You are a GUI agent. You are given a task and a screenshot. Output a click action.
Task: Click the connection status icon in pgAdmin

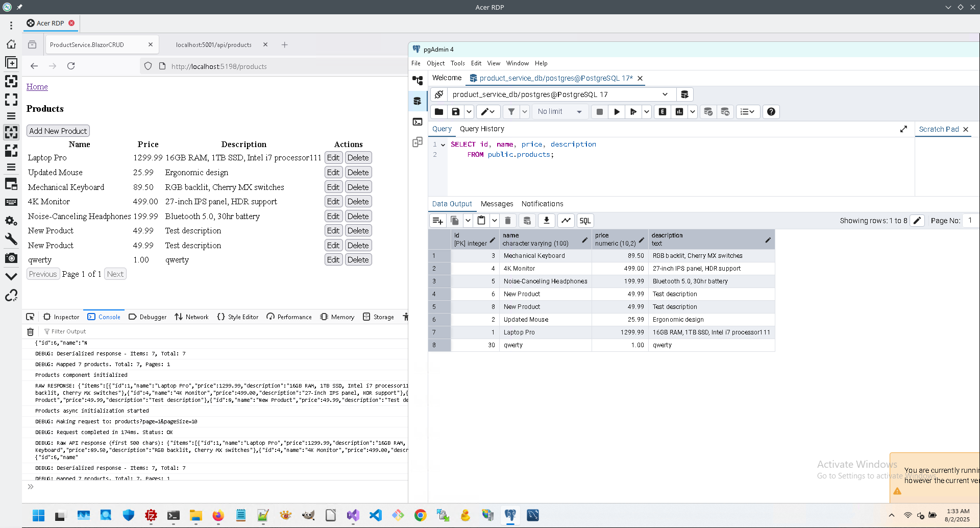click(439, 94)
